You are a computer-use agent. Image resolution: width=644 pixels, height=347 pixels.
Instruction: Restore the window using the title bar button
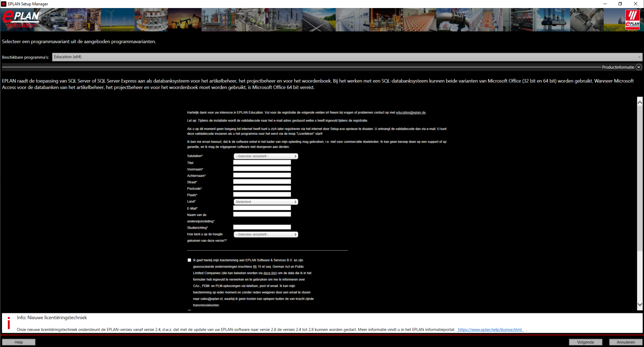pos(620,4)
